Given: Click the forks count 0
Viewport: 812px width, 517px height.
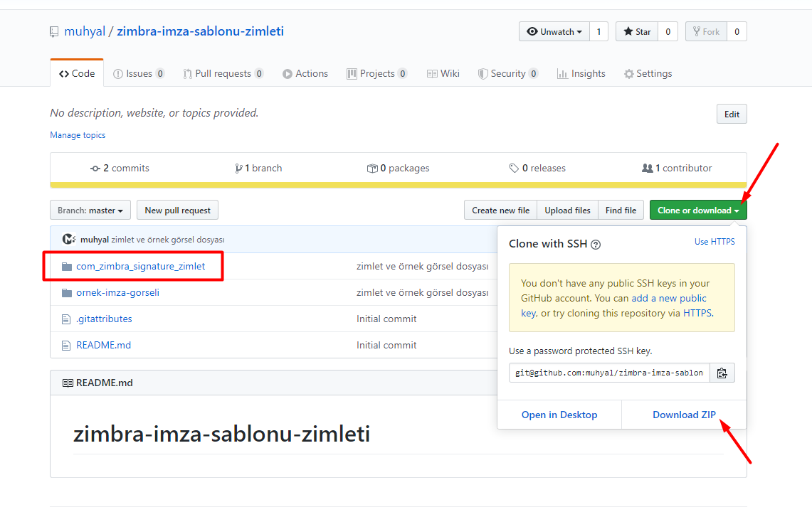Looking at the screenshot, I should click(737, 31).
